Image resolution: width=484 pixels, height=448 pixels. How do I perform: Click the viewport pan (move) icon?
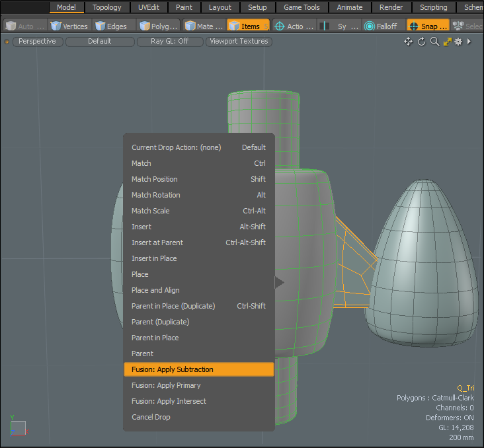pos(409,42)
